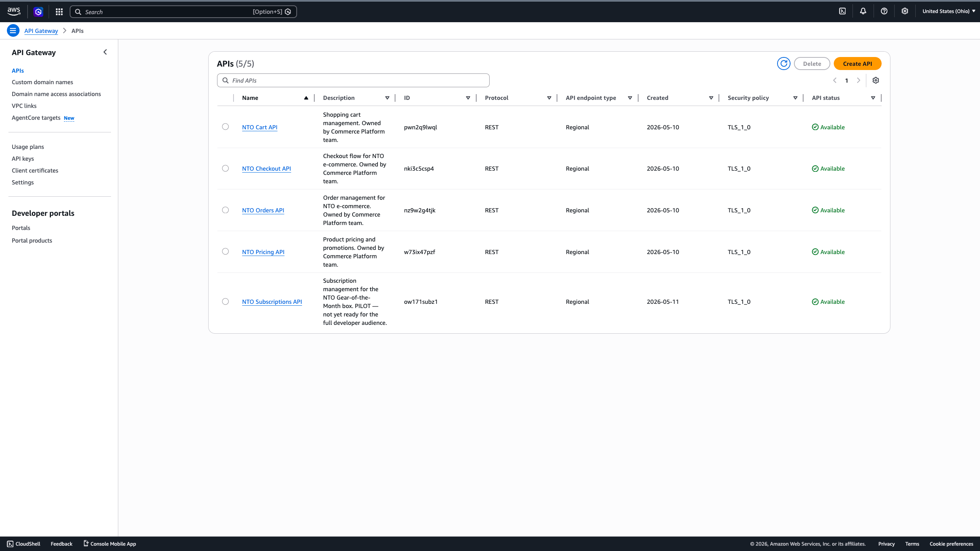
Task: Refresh the APIs list
Action: click(x=784, y=64)
